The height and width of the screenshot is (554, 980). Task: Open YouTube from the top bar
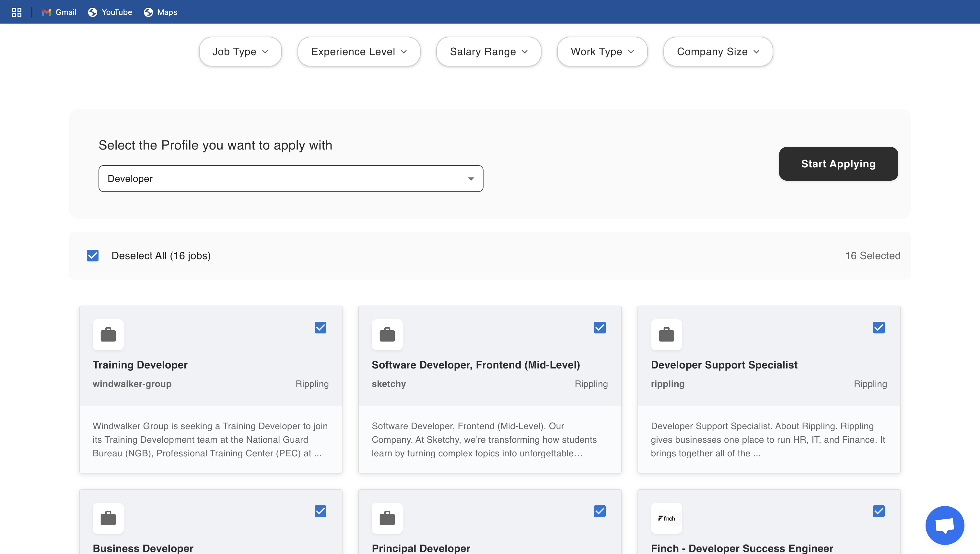pyautogui.click(x=110, y=12)
